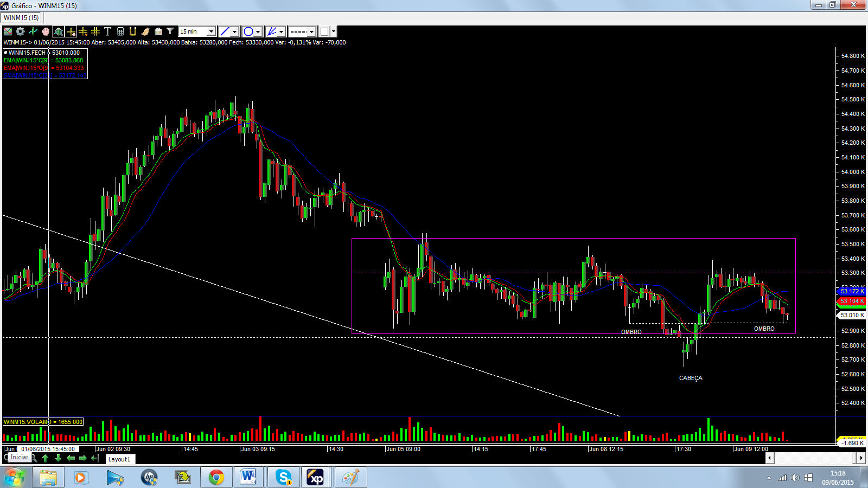The height and width of the screenshot is (488, 868).
Task: Expand the line tool dropdown arrow
Action: (234, 31)
